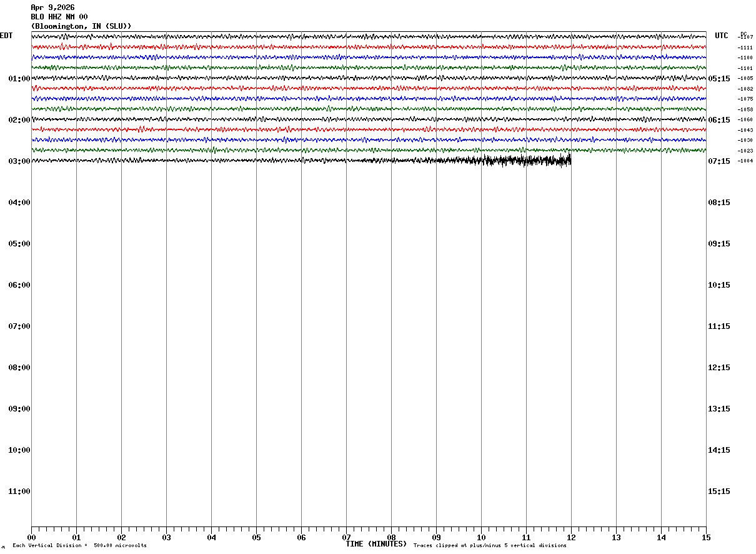Click minute tick label '13' on time axis
The image size is (756, 554).
[616, 538]
